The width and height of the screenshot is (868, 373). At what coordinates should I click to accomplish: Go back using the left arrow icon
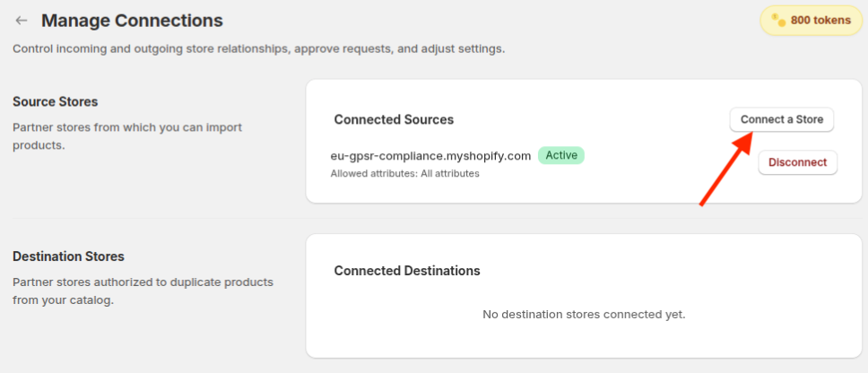21,21
